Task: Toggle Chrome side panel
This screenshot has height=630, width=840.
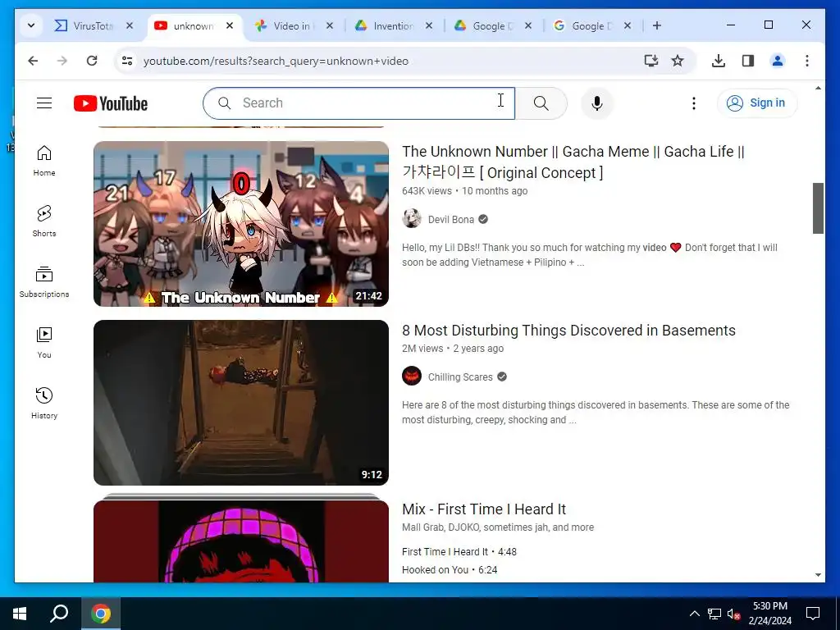Action: 748,61
